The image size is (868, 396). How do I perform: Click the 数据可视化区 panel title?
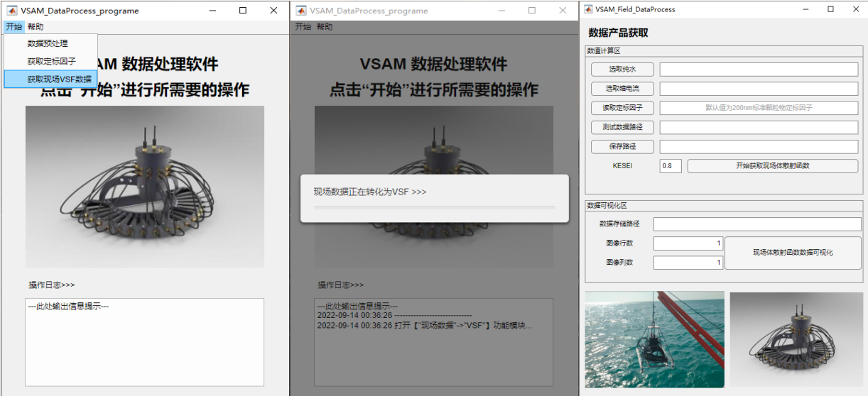click(x=607, y=205)
